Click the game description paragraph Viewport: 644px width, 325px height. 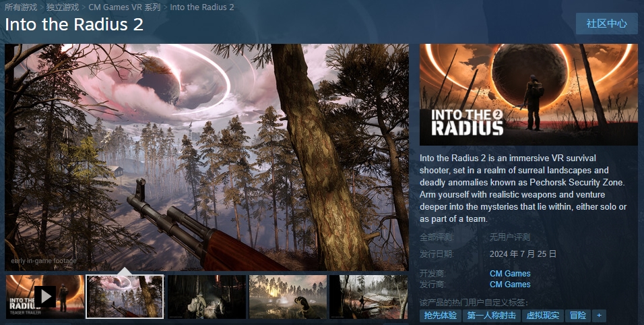(523, 189)
